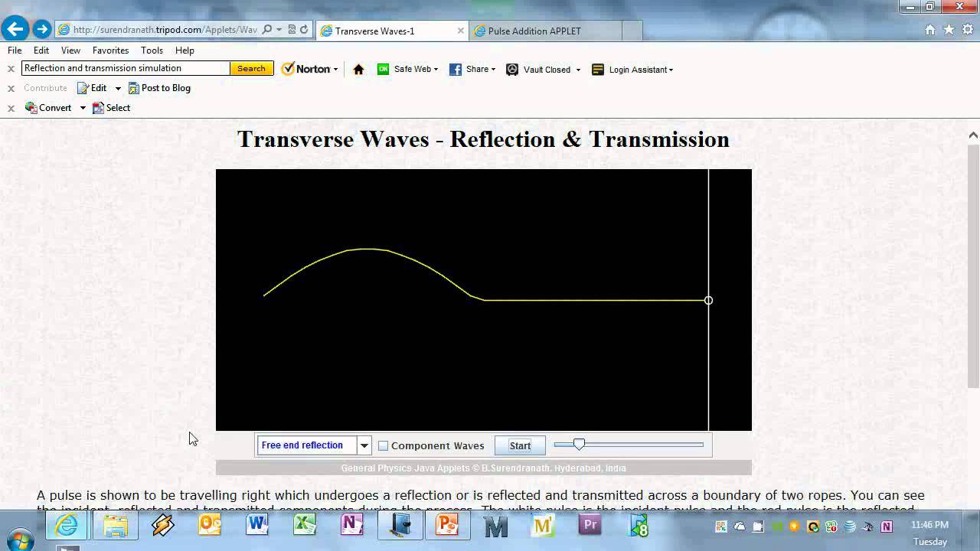
Task: Click the Post to Blog icon
Action: tap(133, 88)
